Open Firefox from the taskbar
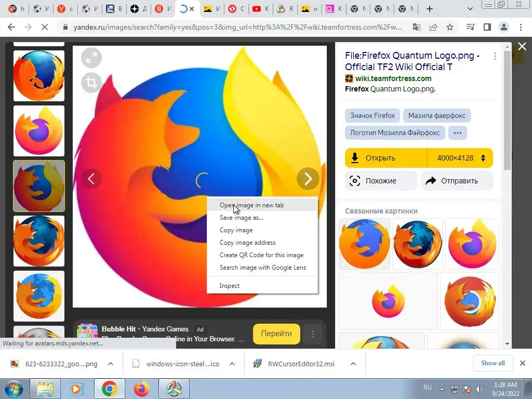Image resolution: width=532 pixels, height=399 pixels. [x=142, y=389]
